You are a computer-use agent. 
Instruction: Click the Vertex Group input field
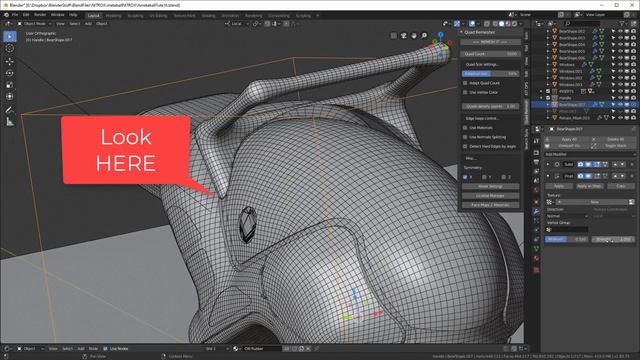point(568,230)
